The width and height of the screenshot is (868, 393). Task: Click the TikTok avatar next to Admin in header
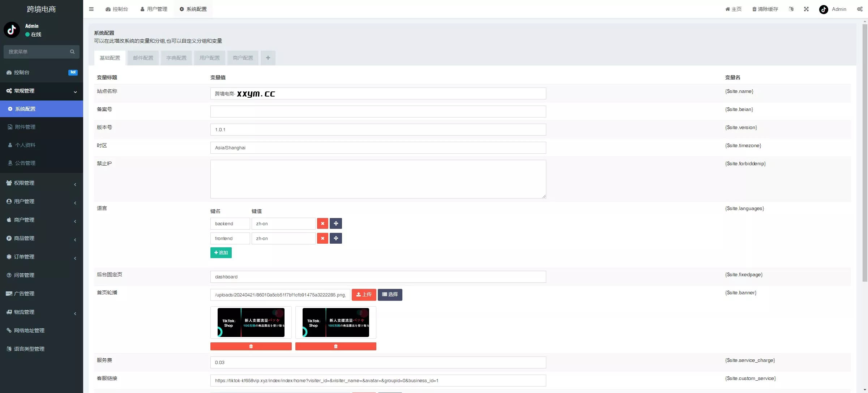coord(824,9)
